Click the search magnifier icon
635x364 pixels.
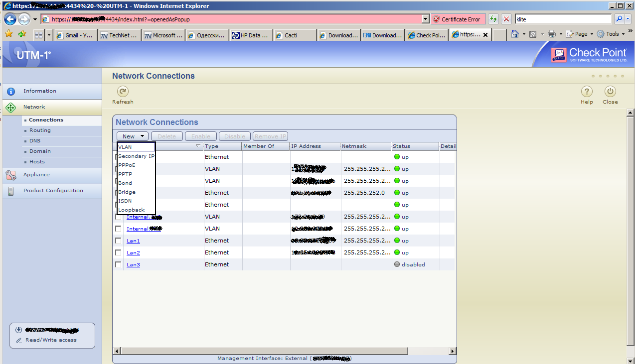coord(619,19)
